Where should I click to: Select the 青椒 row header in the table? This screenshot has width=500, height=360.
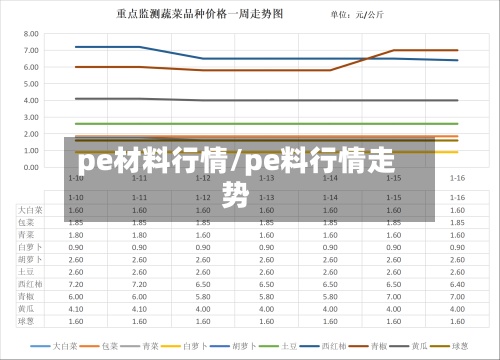pyautogui.click(x=26, y=296)
